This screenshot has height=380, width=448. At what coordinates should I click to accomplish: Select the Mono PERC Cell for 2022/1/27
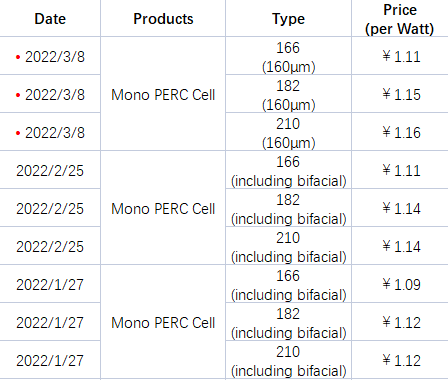163,322
